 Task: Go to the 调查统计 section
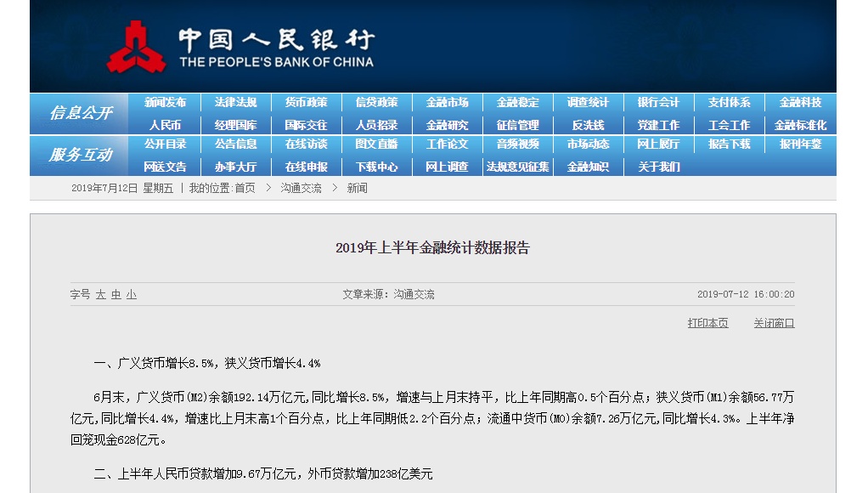pyautogui.click(x=588, y=103)
